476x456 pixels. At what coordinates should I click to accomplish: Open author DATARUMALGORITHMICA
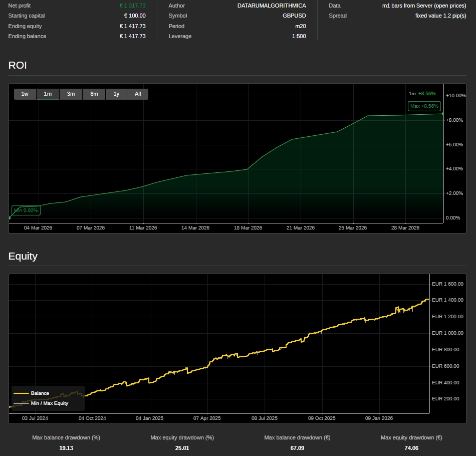pos(271,6)
